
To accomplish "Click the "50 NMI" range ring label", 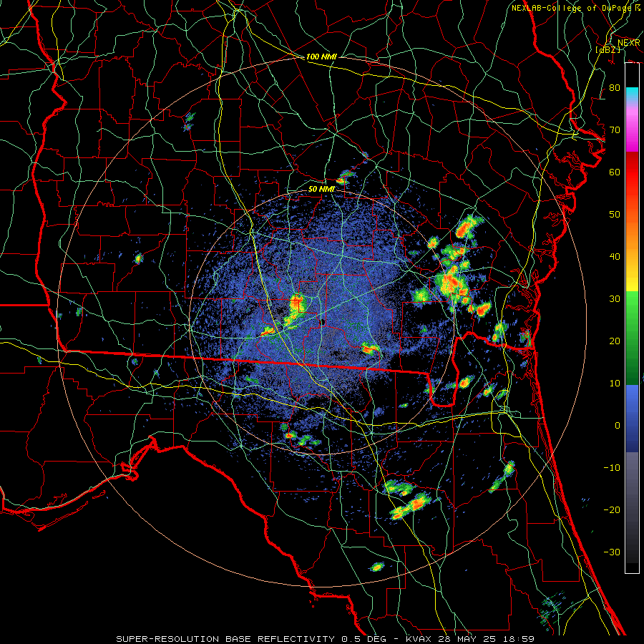I will click(321, 190).
